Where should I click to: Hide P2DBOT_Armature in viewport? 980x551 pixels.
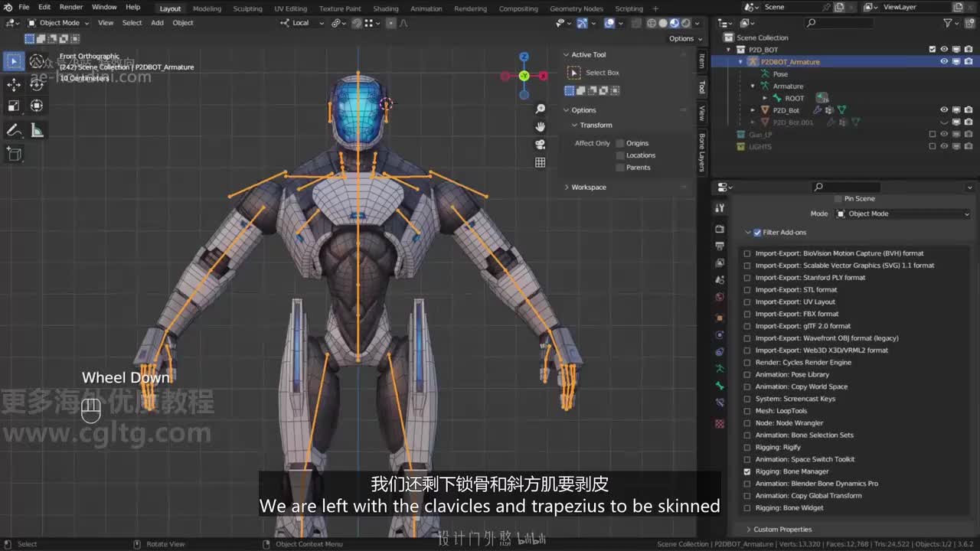pos(944,62)
